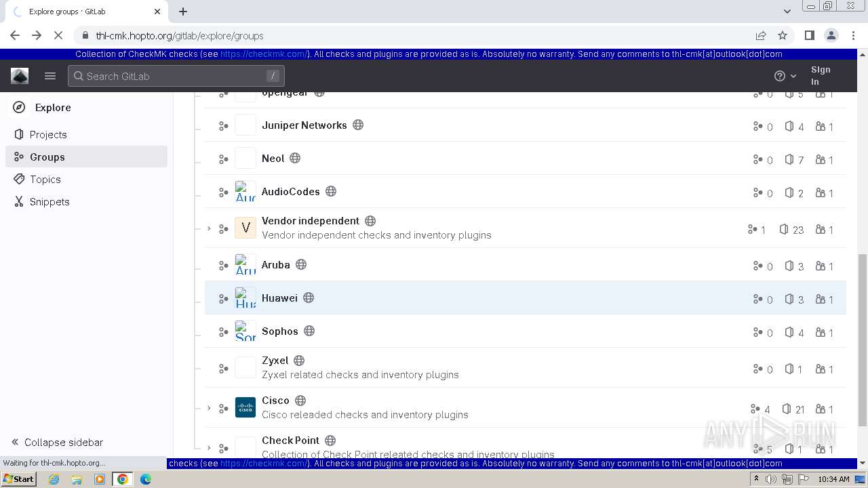Click public globe icon next to Cisco

coord(300,400)
